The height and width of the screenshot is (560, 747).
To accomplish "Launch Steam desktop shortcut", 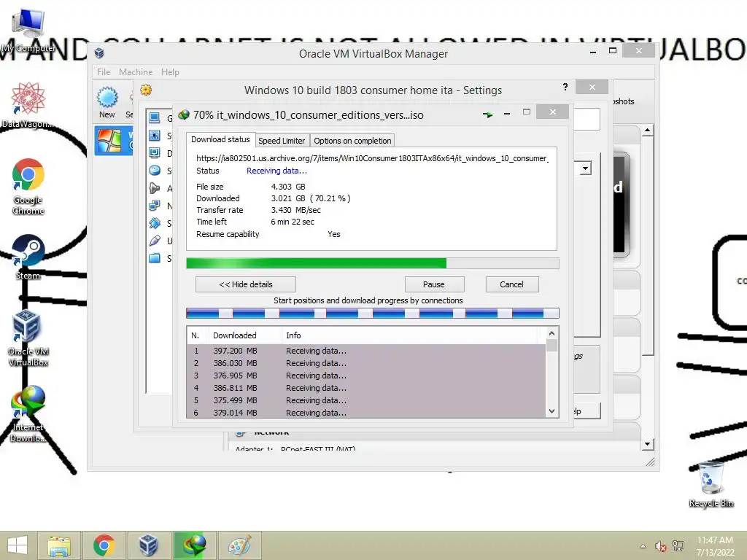I will click(x=28, y=257).
